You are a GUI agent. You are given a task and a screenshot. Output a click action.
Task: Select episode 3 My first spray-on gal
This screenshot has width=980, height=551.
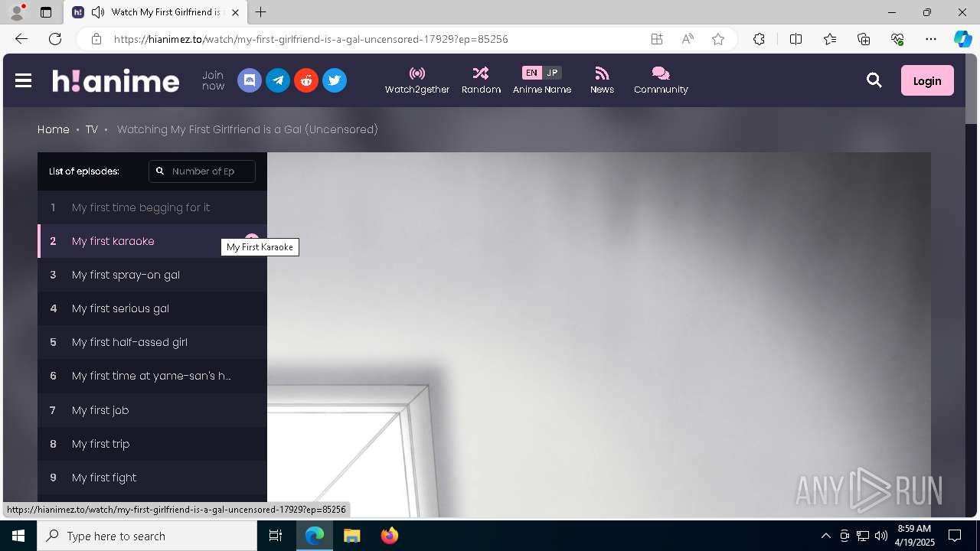pyautogui.click(x=152, y=275)
